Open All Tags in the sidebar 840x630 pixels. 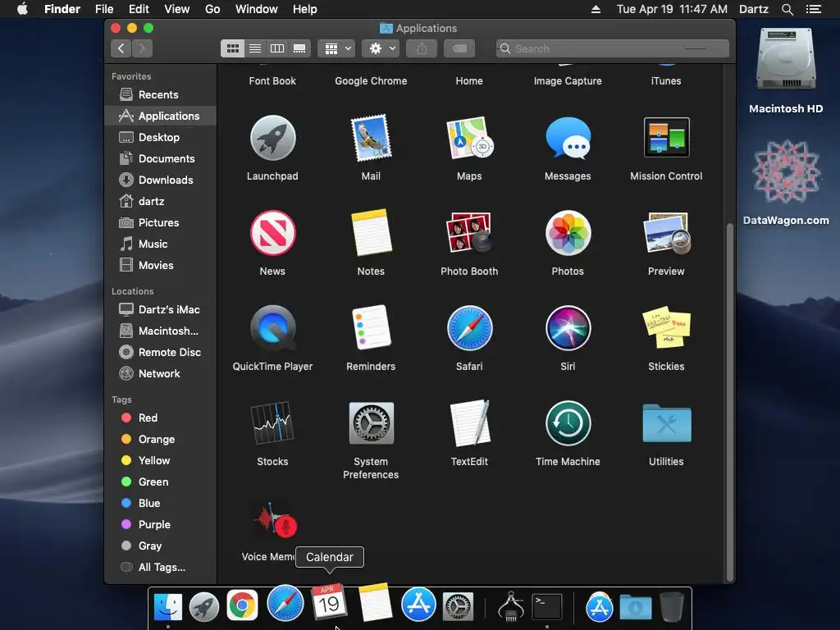160,568
